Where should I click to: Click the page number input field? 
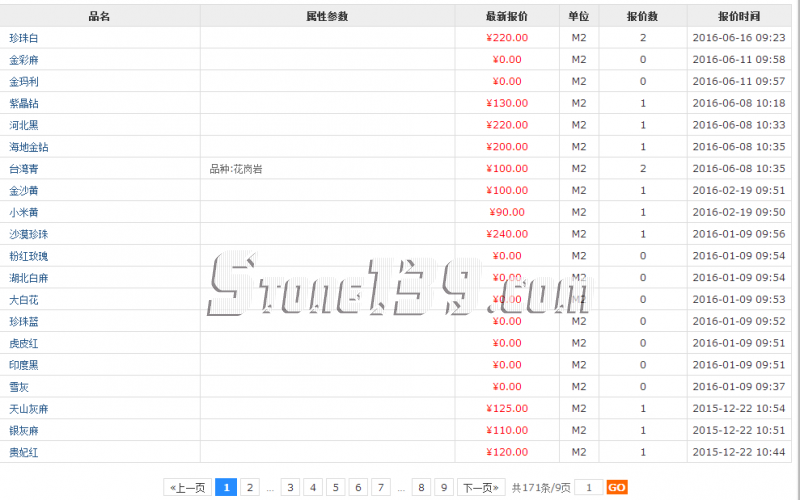pyautogui.click(x=589, y=487)
